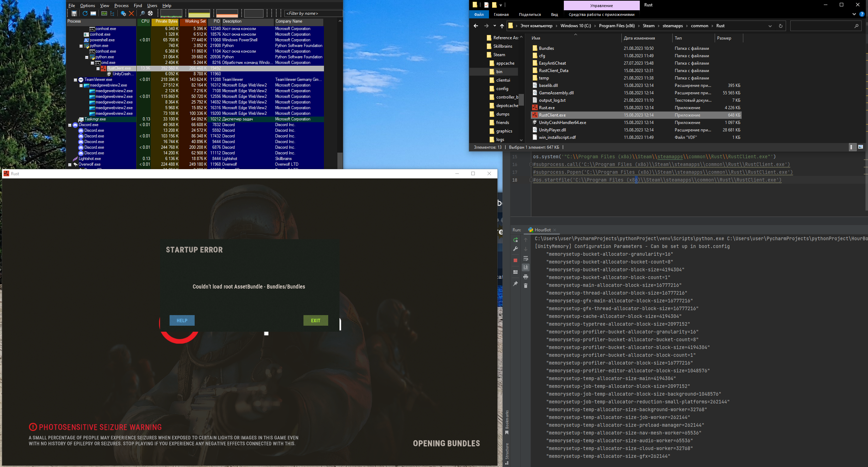Click CPU usage history graph in Process Explorer
The height and width of the screenshot is (467, 868).
pos(171,13)
